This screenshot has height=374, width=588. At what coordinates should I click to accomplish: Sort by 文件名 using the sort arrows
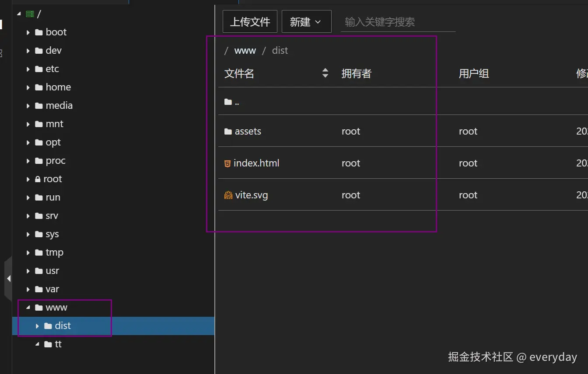coord(325,73)
